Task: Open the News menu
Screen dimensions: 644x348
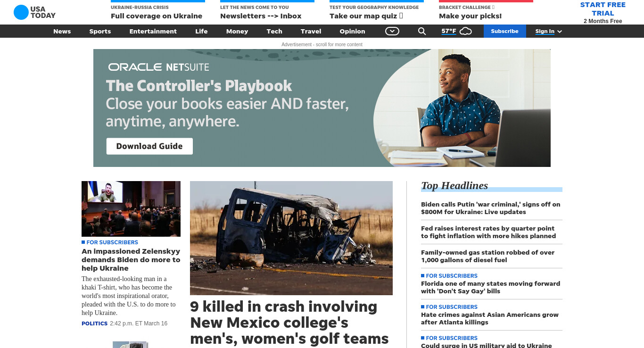Action: click(62, 31)
